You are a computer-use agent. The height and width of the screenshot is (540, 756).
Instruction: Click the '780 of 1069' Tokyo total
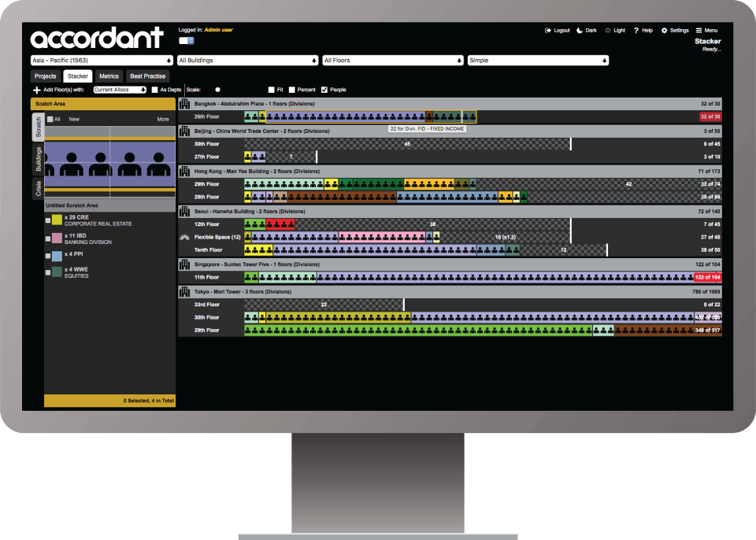click(x=706, y=292)
